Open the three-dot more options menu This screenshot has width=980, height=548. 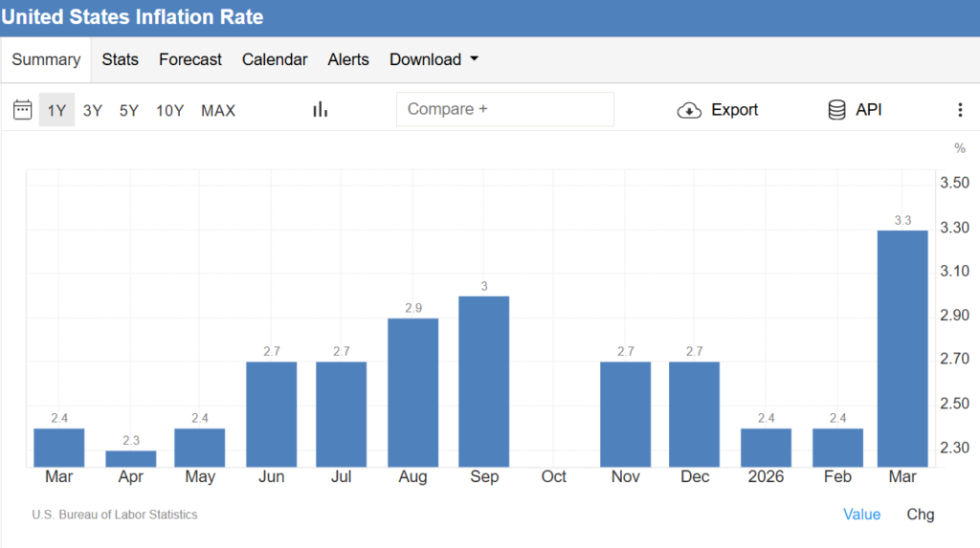click(960, 110)
